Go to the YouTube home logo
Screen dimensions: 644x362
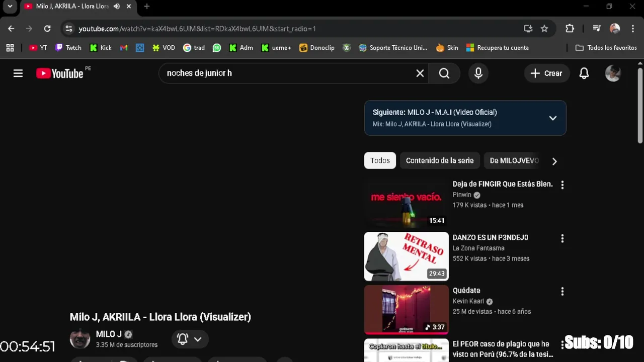point(59,73)
